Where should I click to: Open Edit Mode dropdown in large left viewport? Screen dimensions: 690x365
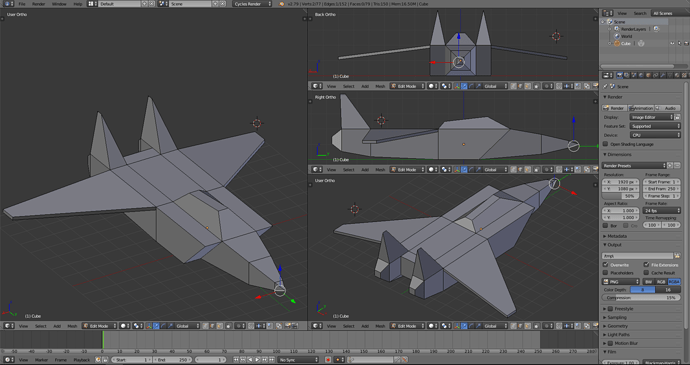pyautogui.click(x=100, y=326)
